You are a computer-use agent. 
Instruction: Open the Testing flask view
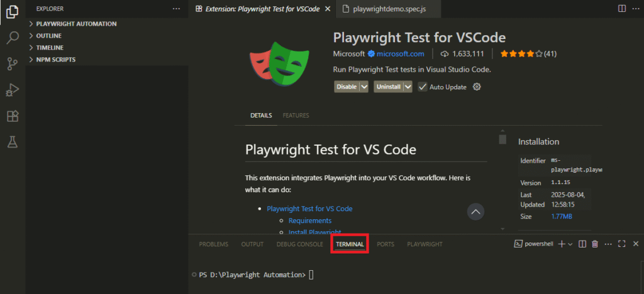13,142
